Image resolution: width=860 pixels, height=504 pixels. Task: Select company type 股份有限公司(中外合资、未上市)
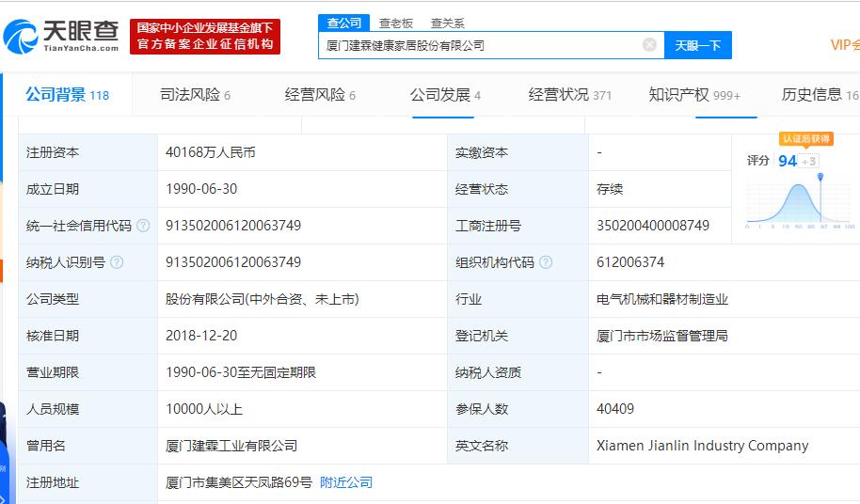(x=263, y=299)
